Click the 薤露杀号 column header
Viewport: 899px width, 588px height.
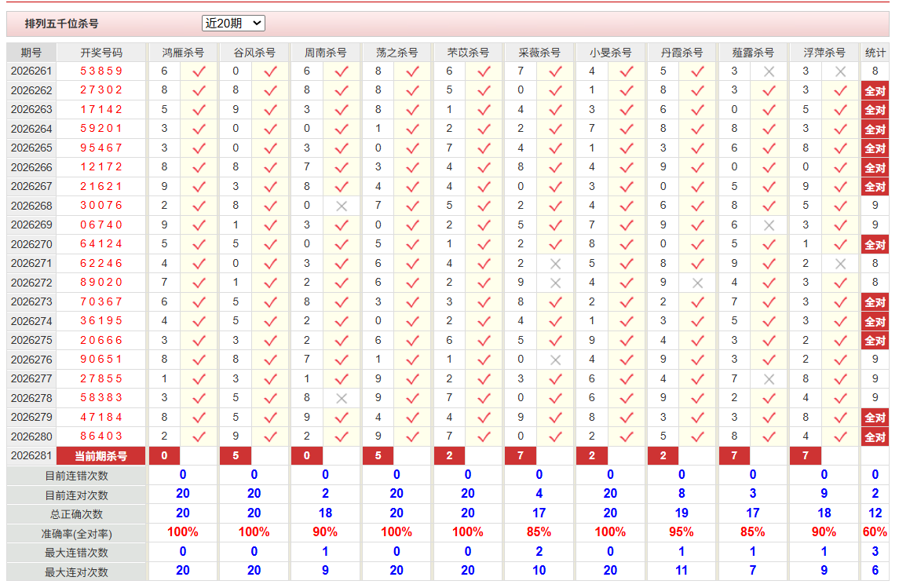[x=753, y=53]
